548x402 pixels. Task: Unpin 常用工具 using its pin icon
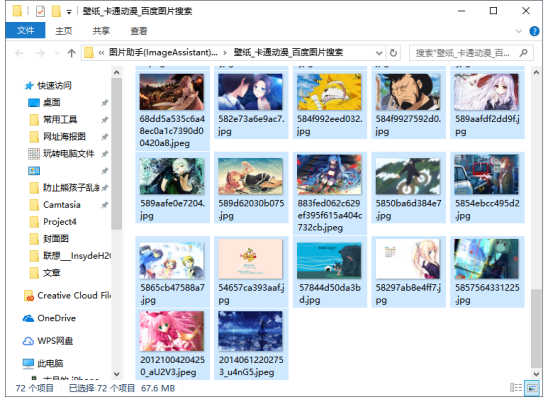point(104,120)
